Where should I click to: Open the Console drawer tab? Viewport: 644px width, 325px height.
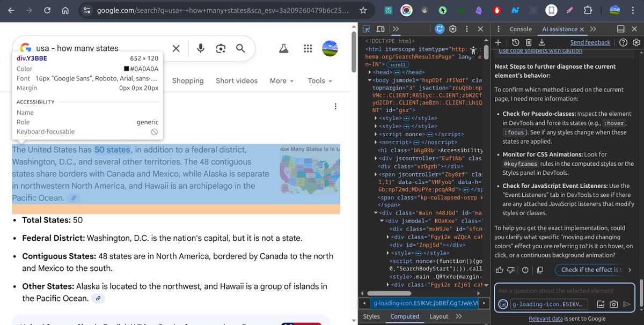[x=521, y=29]
